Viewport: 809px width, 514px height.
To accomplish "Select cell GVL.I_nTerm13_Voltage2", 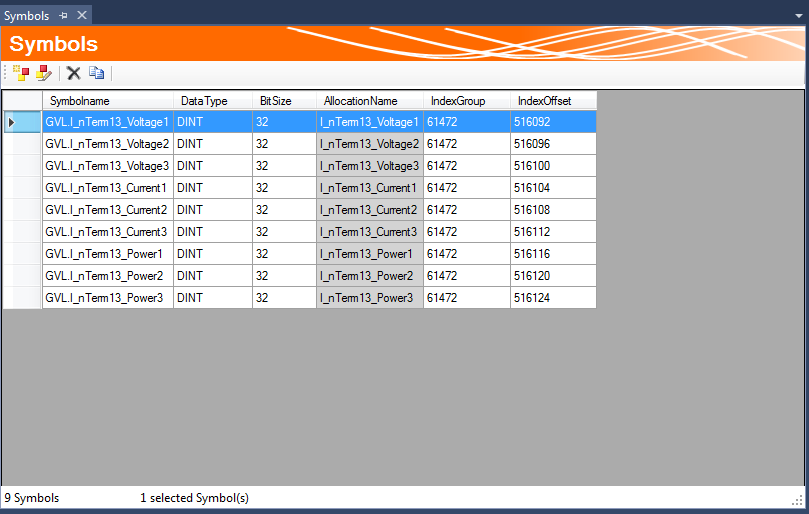I will [108, 144].
